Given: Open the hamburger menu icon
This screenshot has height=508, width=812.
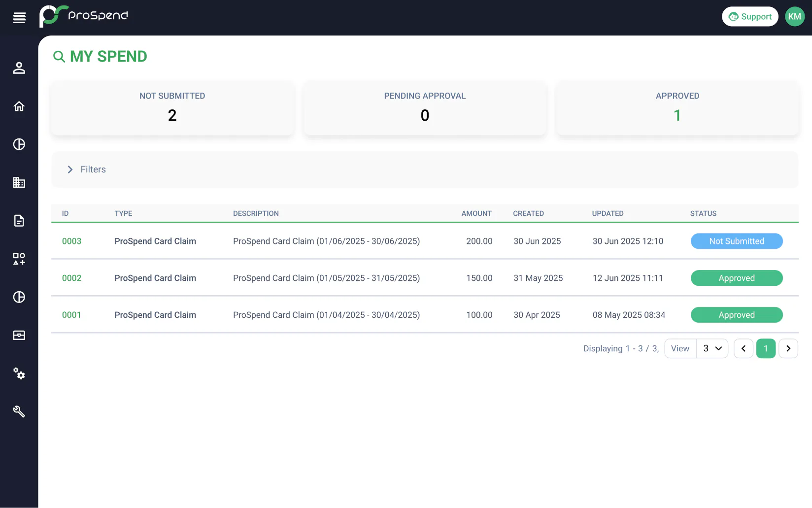Looking at the screenshot, I should [x=19, y=18].
